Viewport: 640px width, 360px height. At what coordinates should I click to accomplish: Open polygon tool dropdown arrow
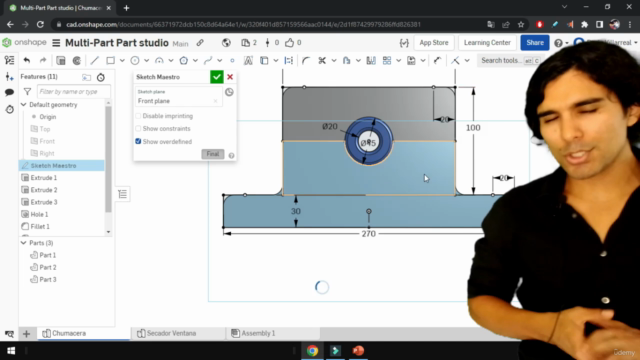(x=196, y=60)
